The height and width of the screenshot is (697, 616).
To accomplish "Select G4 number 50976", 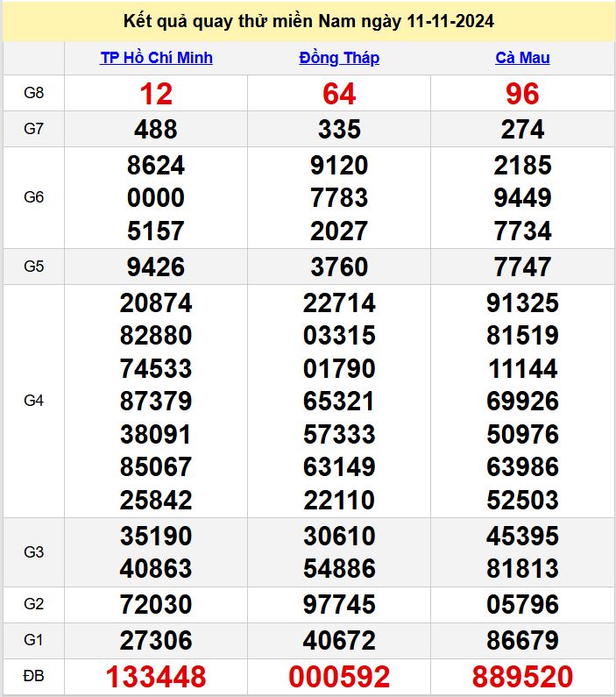I will 523,434.
